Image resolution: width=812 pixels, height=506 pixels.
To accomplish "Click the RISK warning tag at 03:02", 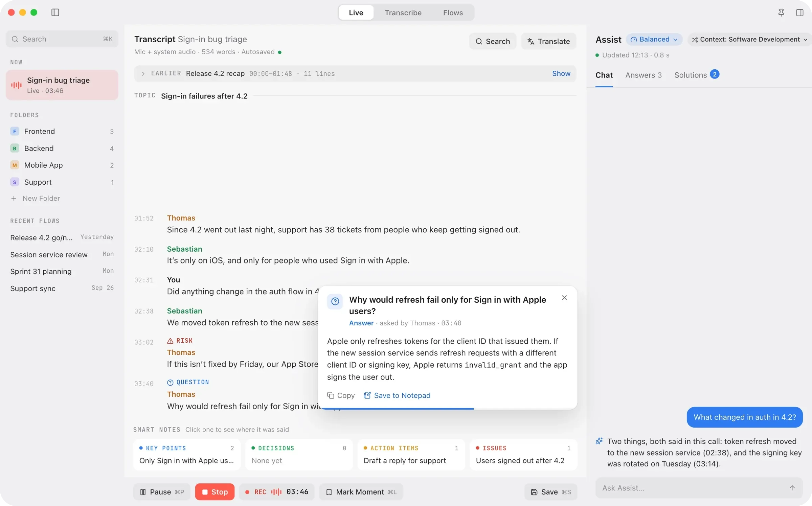I will tap(180, 341).
